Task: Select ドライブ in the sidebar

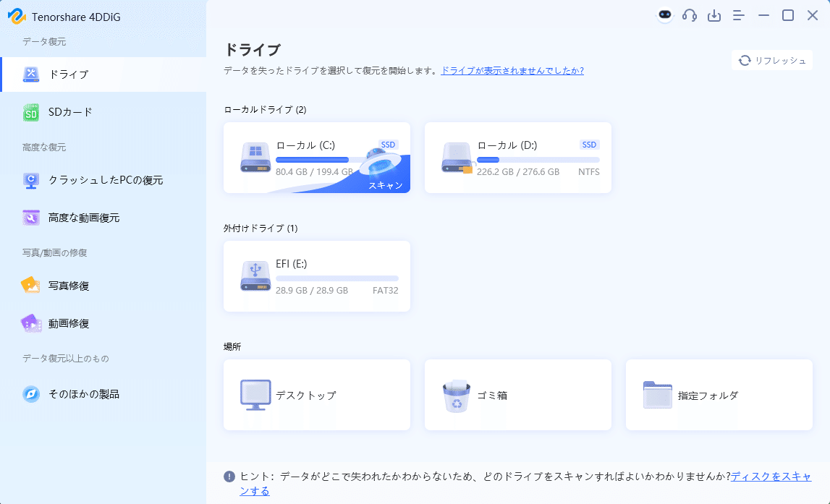Action: 103,74
